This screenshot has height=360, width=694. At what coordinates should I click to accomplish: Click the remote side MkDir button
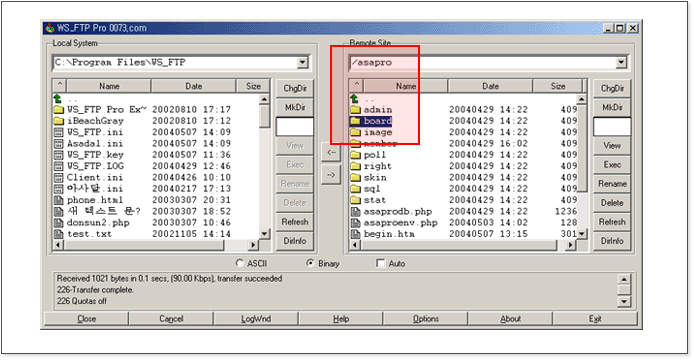coord(612,107)
